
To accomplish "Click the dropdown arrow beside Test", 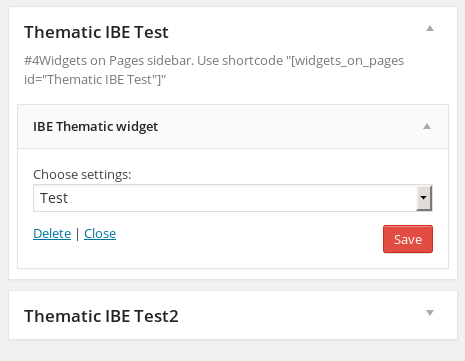I will 424,198.
